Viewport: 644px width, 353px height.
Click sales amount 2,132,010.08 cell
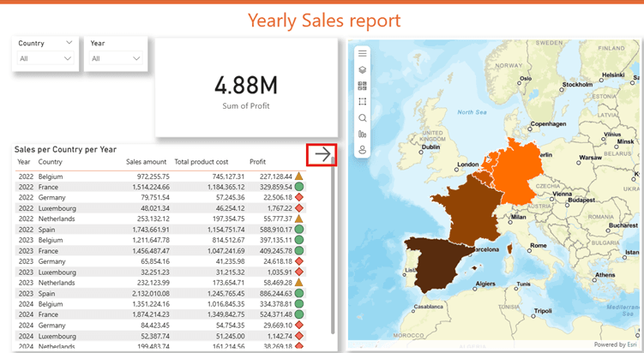[151, 294]
